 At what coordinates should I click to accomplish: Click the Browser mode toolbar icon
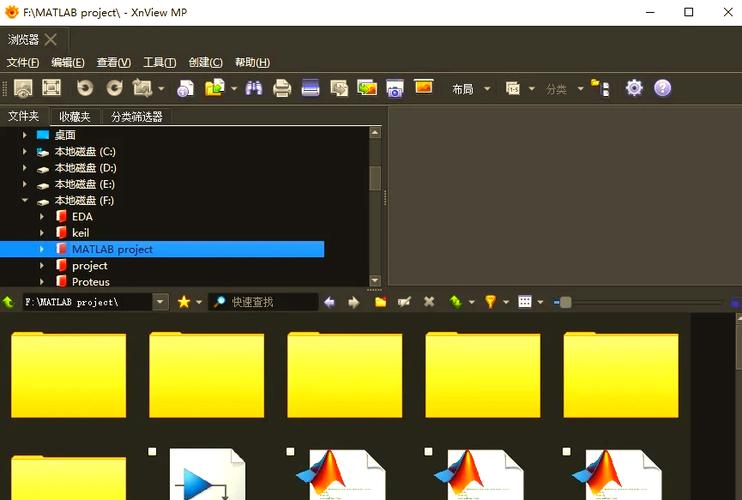point(23,88)
